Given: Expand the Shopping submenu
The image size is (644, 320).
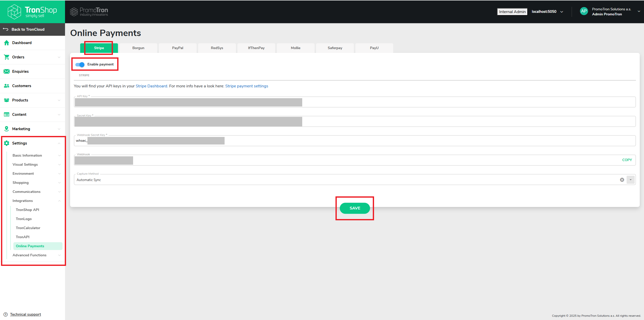Looking at the screenshot, I should 59,183.
